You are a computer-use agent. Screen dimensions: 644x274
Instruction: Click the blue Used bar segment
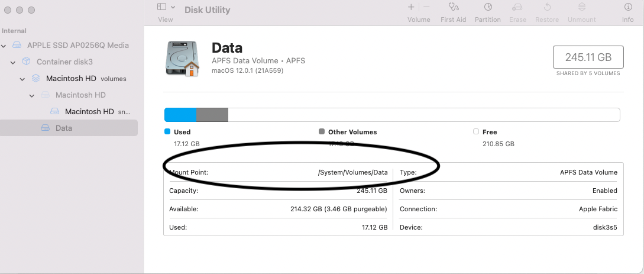(180, 115)
